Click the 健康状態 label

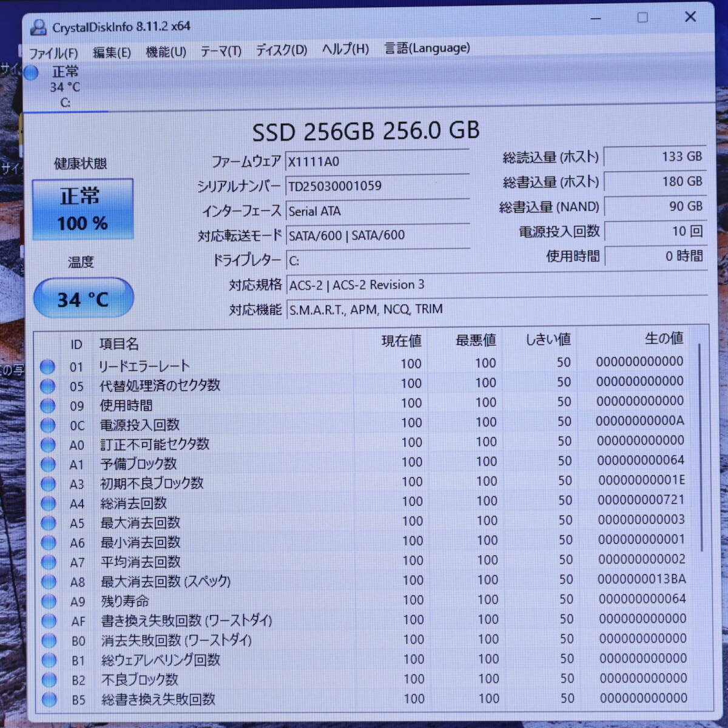tap(80, 164)
